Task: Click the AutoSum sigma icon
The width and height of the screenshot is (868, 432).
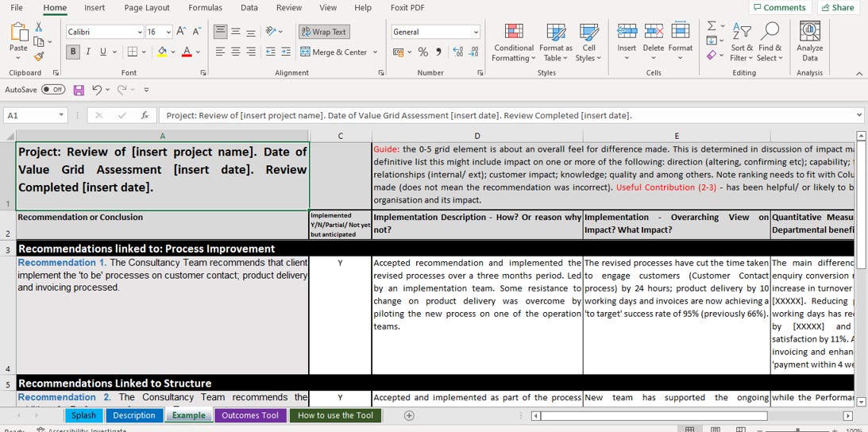Action: tap(712, 26)
